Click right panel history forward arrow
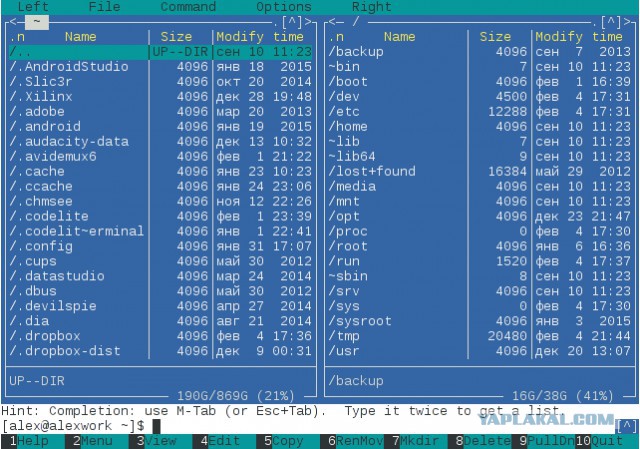640x449 pixels. click(628, 22)
